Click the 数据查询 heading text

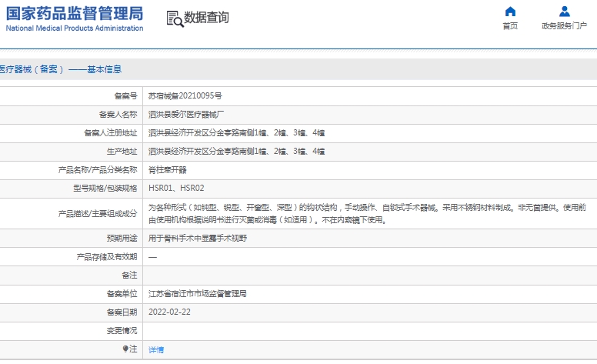[x=206, y=18]
